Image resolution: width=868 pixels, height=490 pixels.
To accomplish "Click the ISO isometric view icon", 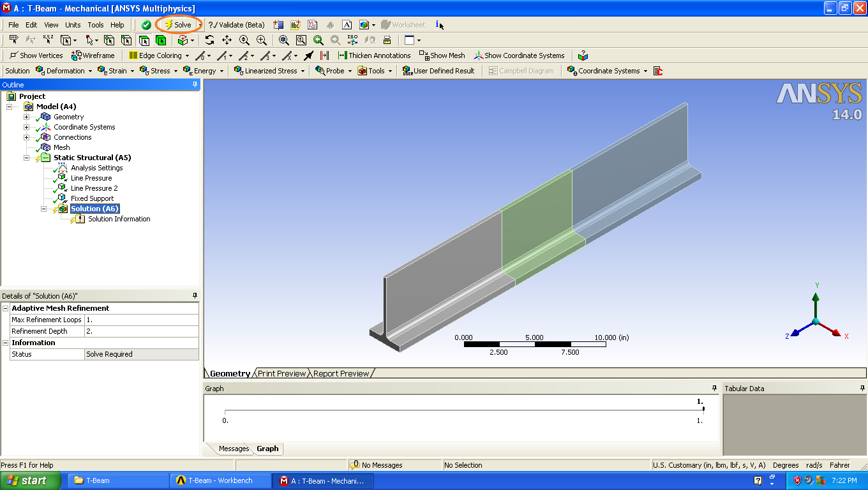I will coord(352,40).
